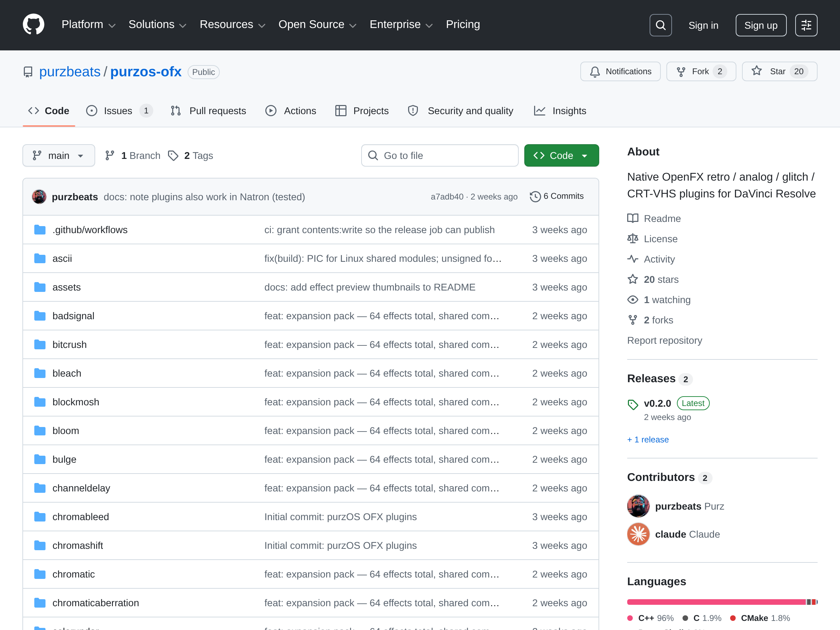Open the purzos-ofx repository name link

146,72
